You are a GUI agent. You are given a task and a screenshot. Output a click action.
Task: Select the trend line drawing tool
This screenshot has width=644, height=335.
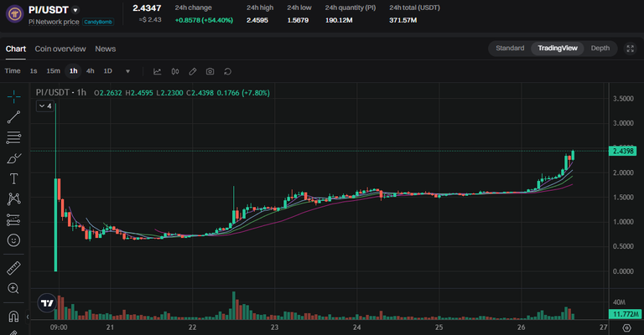click(x=13, y=117)
